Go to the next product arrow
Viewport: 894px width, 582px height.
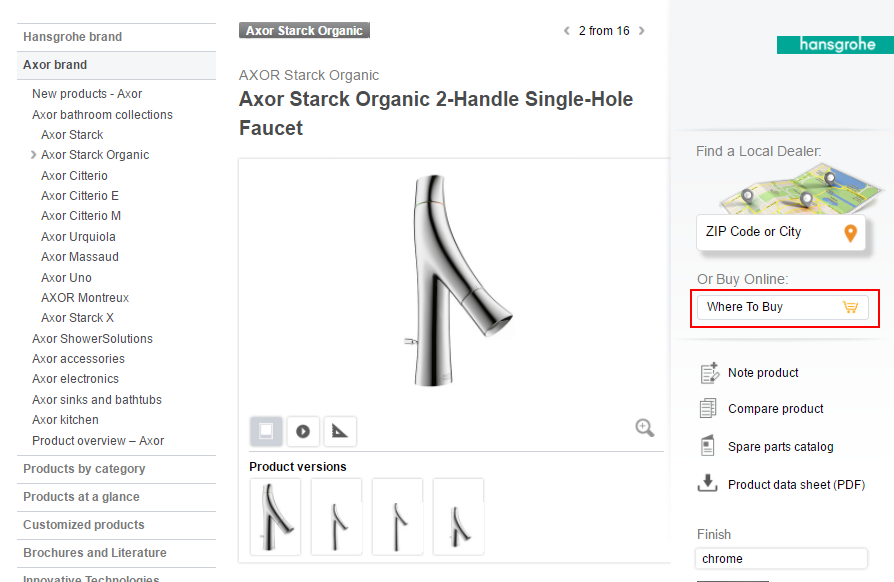tap(642, 31)
